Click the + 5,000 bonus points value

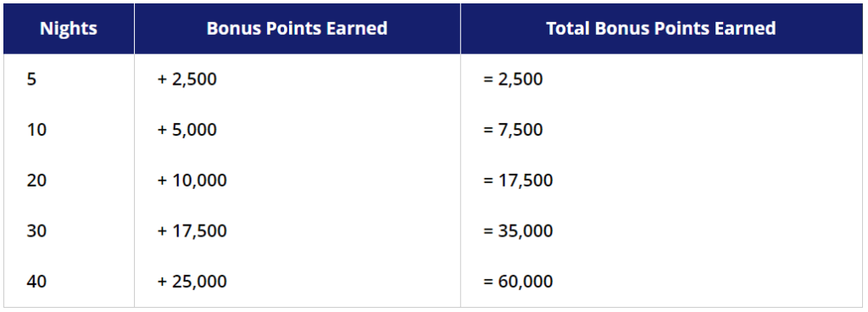coord(187,130)
